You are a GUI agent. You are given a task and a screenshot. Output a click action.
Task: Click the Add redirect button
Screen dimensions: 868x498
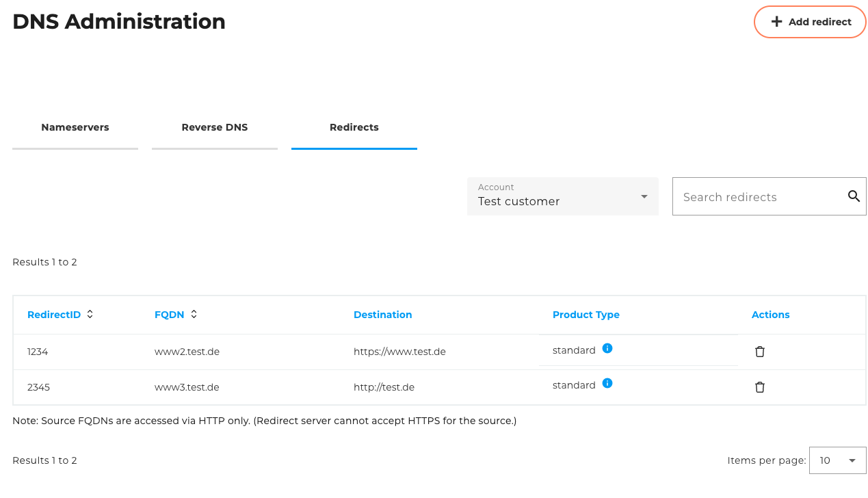810,21
